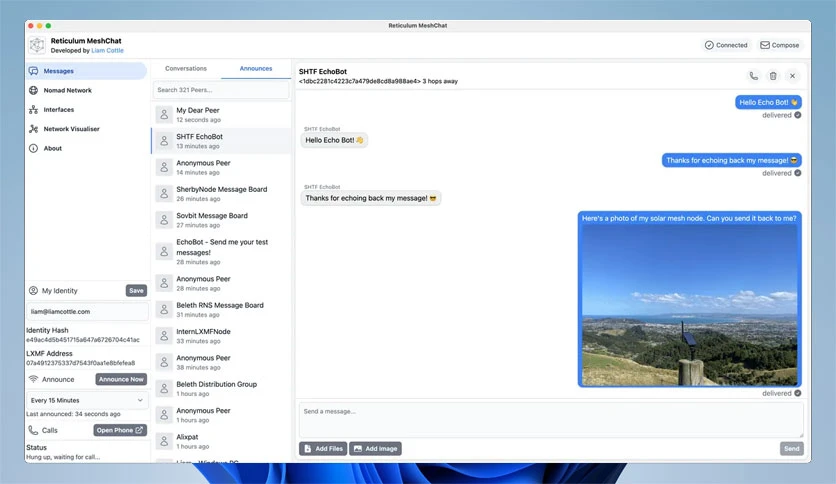
Task: Click My Dear Peer avatar icon
Action: [164, 115]
